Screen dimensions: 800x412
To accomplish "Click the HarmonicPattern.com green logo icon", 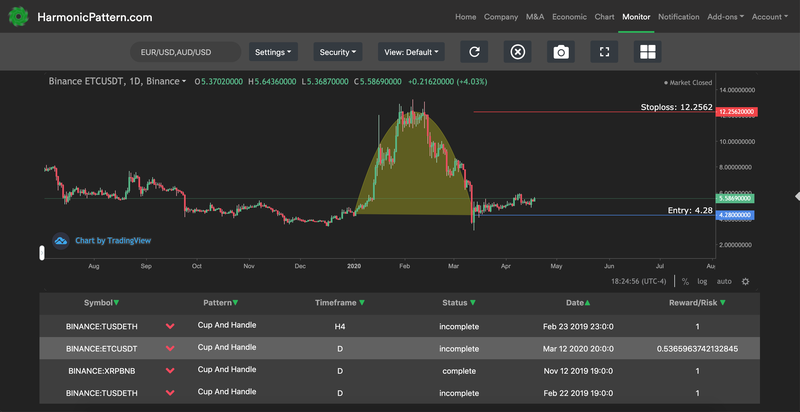I will [18, 17].
